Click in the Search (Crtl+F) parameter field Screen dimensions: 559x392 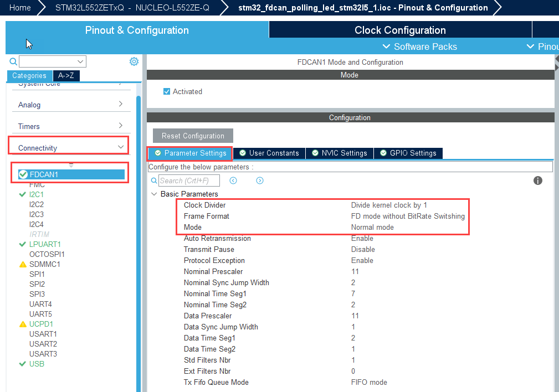pyautogui.click(x=189, y=180)
